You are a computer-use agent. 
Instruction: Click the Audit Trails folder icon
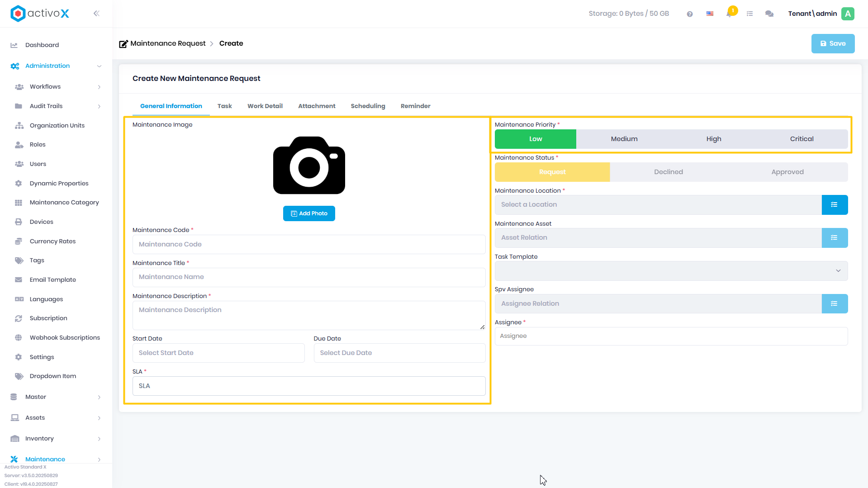click(x=19, y=106)
